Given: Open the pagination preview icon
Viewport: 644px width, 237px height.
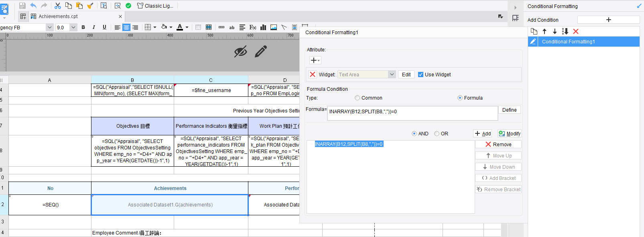Looking at the screenshot, I should tap(104, 6).
